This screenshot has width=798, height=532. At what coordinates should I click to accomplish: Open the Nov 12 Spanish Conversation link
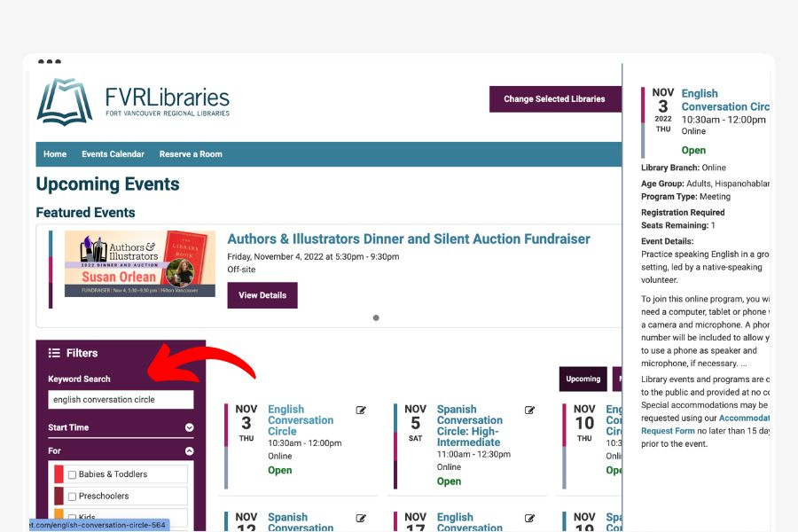pyautogui.click(x=301, y=522)
